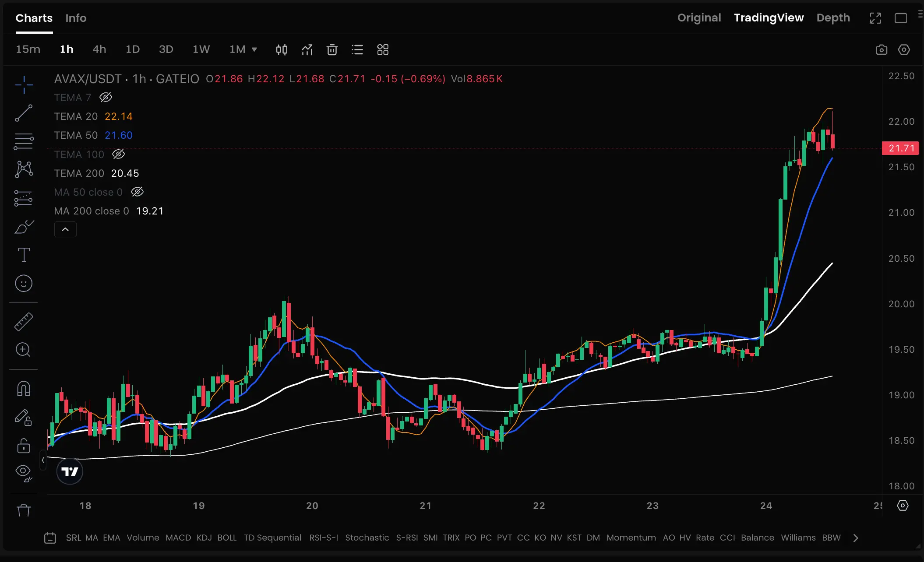
Task: Toggle TEMA 7 visibility eye icon
Action: [106, 97]
